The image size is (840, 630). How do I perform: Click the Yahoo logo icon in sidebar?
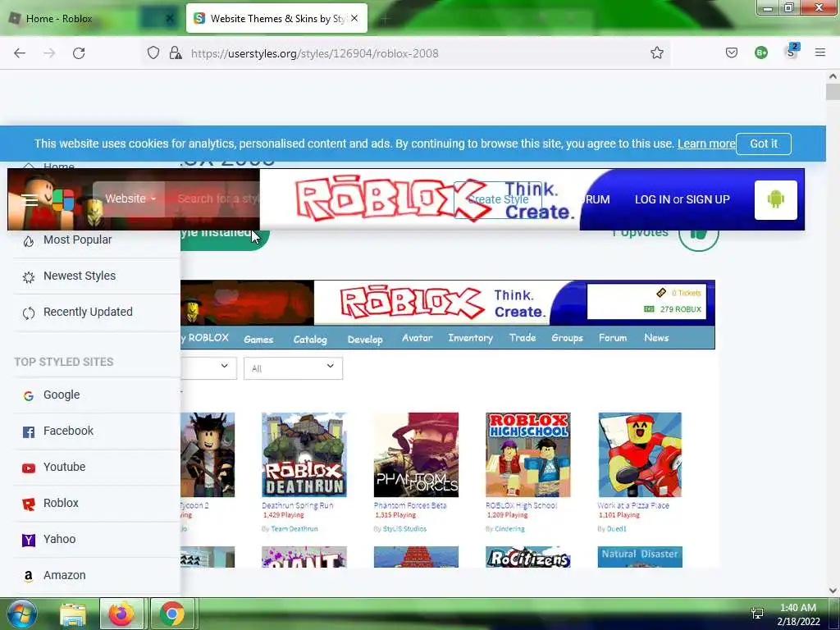tap(29, 540)
